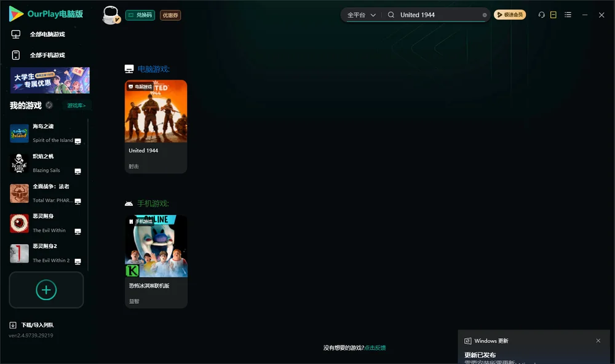
Task: Select the 全面战争：法老 title text
Action: [x=51, y=186]
